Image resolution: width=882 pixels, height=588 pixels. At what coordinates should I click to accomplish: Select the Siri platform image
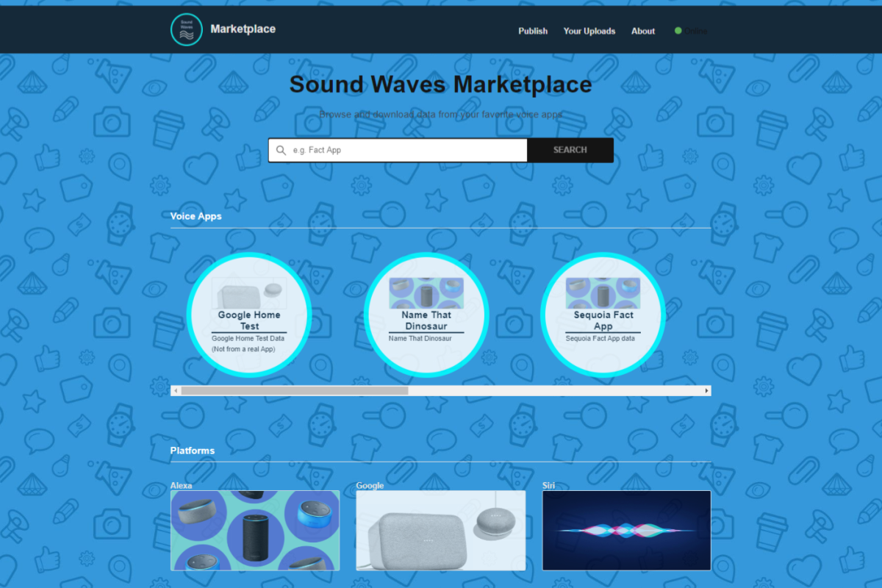[627, 531]
